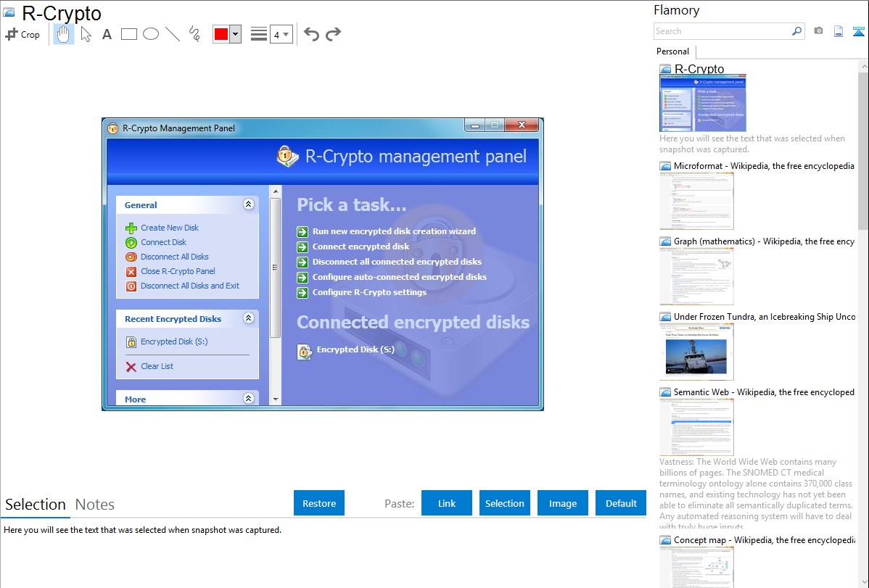Image resolution: width=869 pixels, height=588 pixels.
Task: Switch to the Personal tab
Action: point(673,51)
